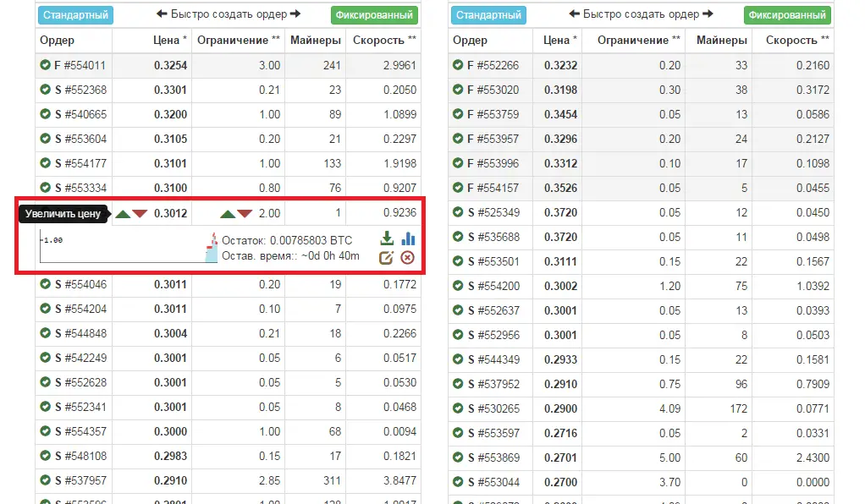Increase the limit with green arrow near 2.00

(228, 214)
